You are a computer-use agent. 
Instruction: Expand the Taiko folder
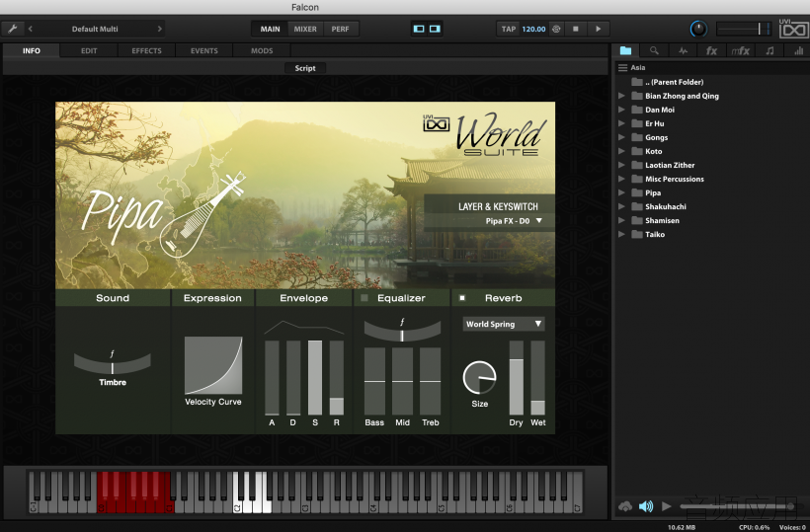(621, 234)
